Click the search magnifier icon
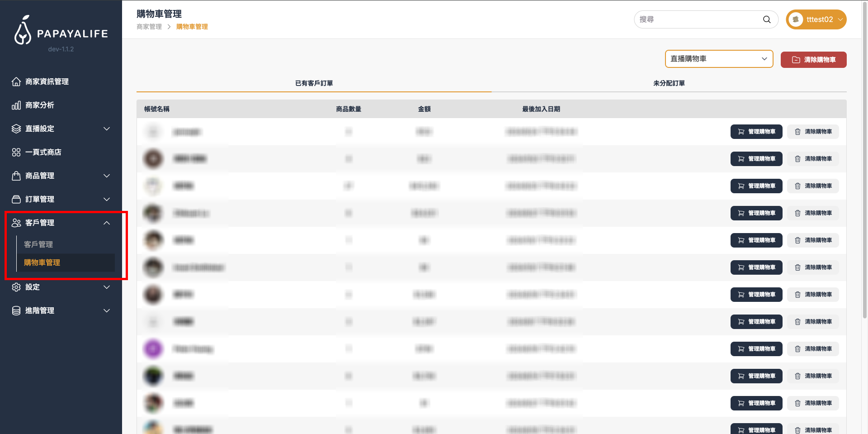 766,19
